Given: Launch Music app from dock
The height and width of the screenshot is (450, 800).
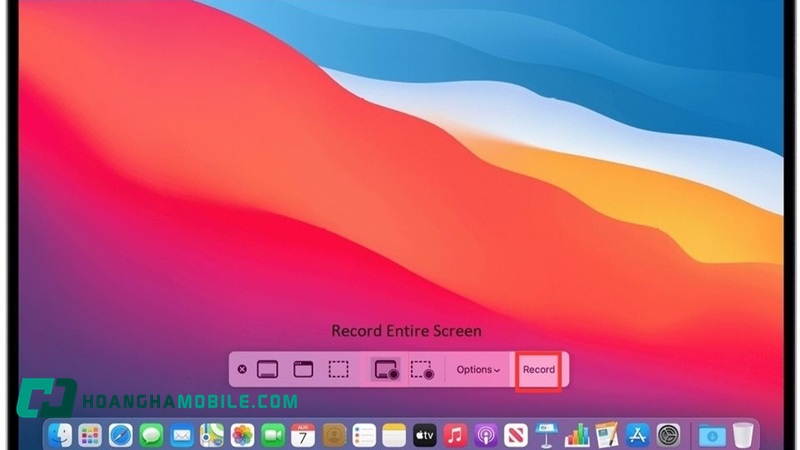Looking at the screenshot, I should pos(455,435).
